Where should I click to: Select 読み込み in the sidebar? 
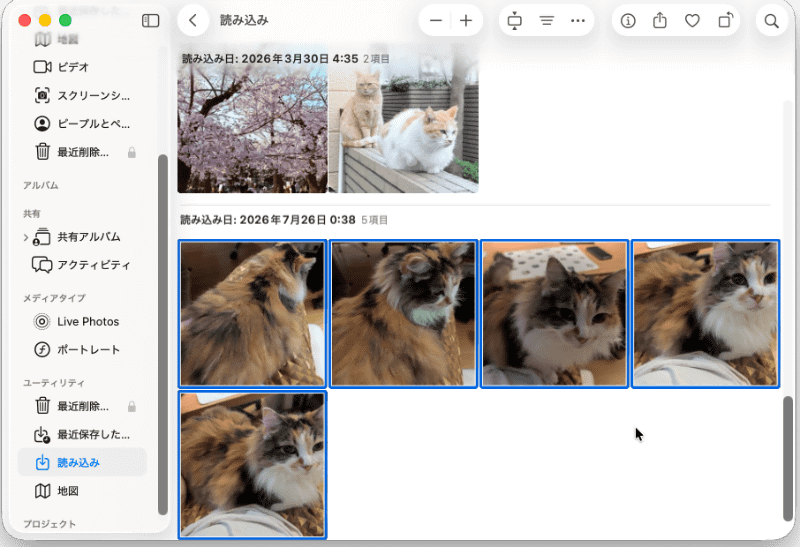[x=83, y=462]
